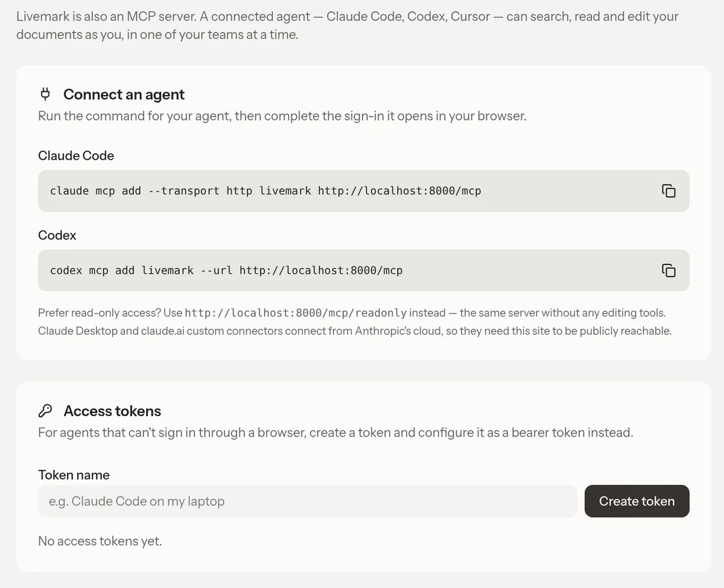Screen dimensions: 724x588
Task: Copy the Claude Code mcp add command
Action: 668,191
